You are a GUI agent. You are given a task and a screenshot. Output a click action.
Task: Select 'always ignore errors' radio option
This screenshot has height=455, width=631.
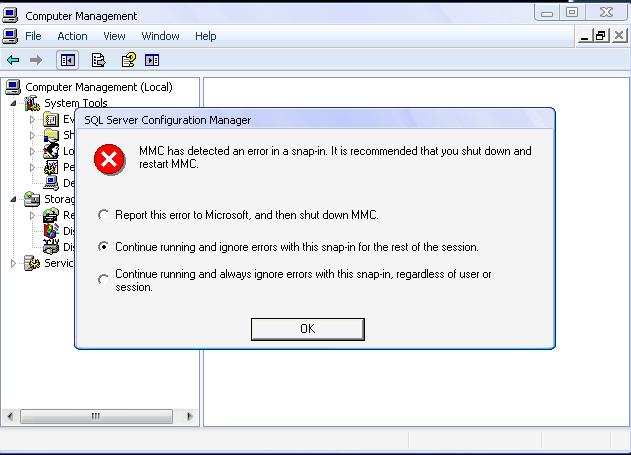(103, 279)
